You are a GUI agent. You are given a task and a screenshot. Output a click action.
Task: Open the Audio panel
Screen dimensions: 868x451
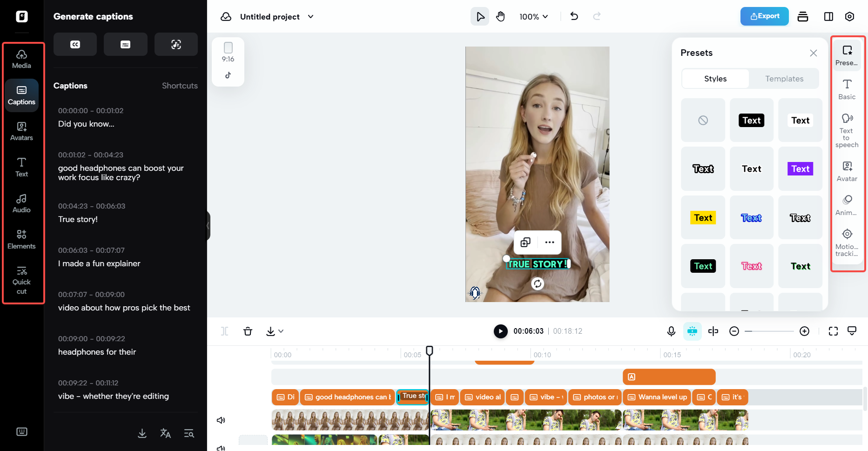pyautogui.click(x=21, y=203)
